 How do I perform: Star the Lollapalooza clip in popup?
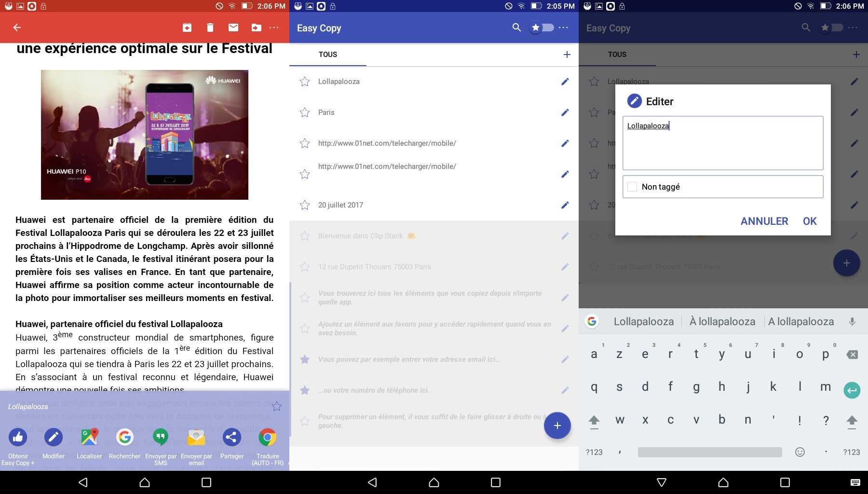(x=277, y=406)
